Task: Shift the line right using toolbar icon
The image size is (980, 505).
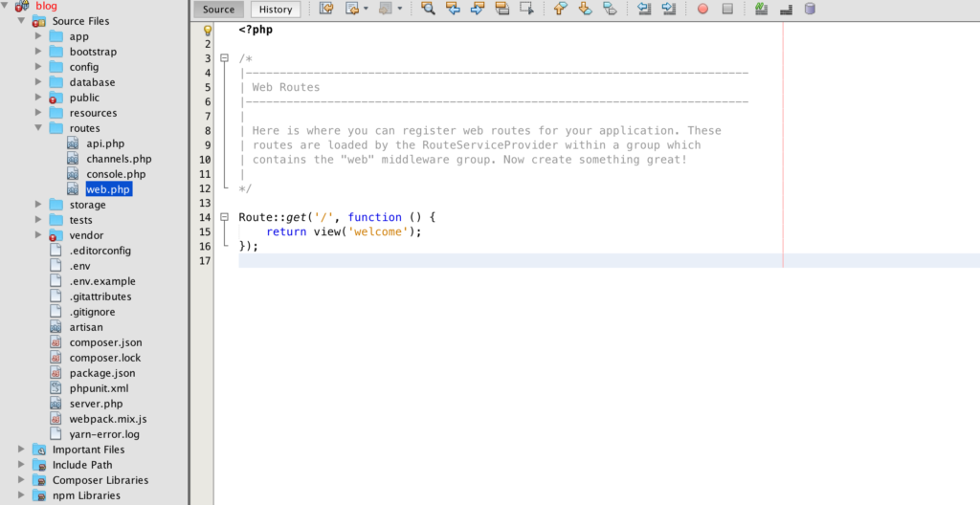Action: pos(668,9)
